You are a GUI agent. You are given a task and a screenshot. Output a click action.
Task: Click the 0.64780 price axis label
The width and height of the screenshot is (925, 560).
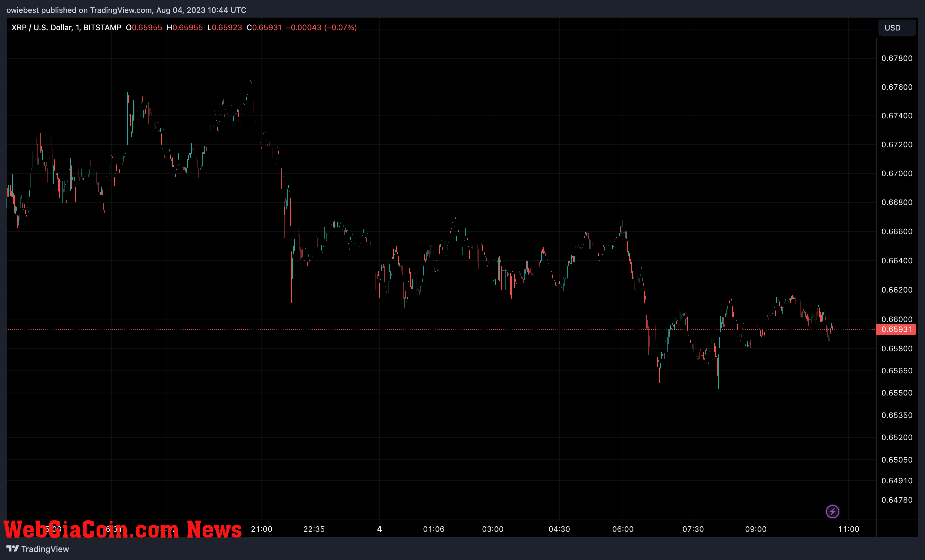[x=897, y=500]
